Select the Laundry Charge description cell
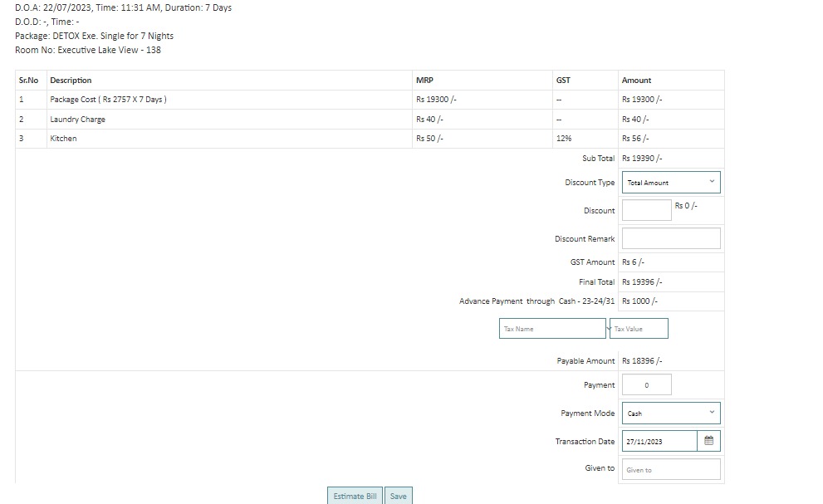This screenshot has width=823, height=504. click(x=229, y=120)
